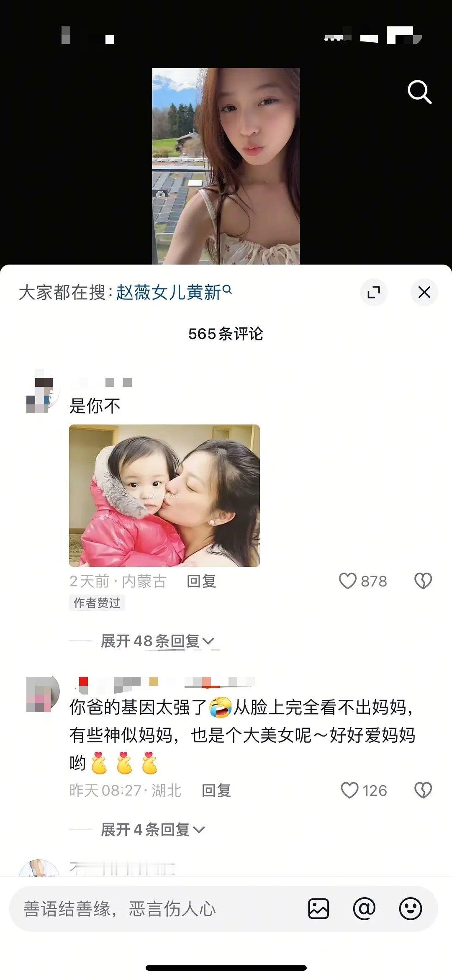The height and width of the screenshot is (980, 452).
Task: Tap the video preview of the selfie
Action: point(226,166)
